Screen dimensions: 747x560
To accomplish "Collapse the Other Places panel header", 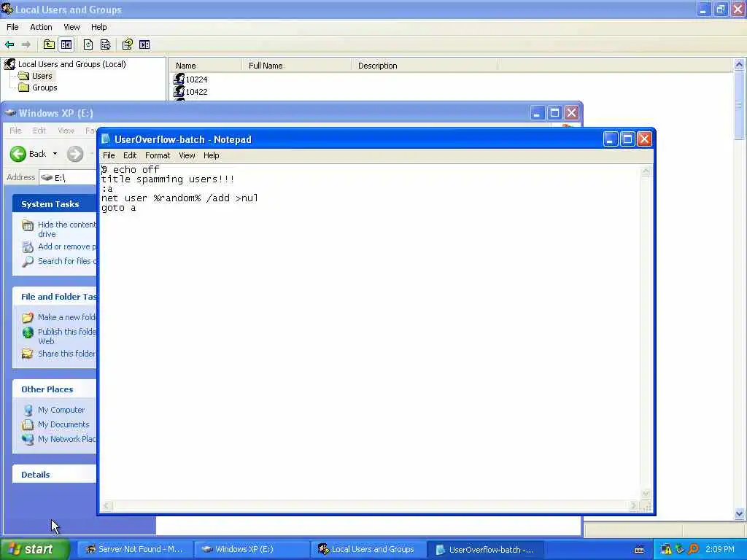I will pos(55,389).
